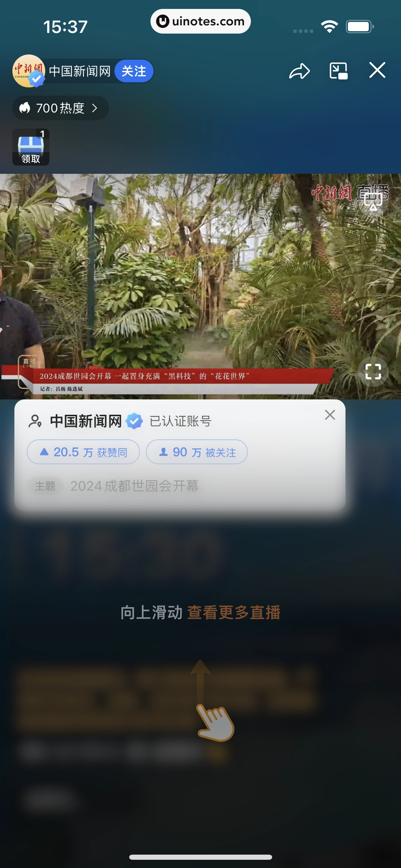Cast video using the screen-mirroring icon

click(373, 202)
